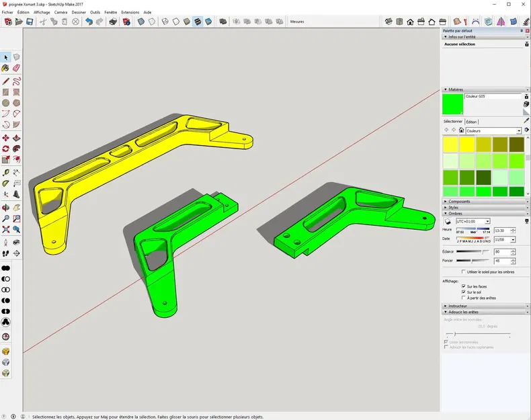Select the Pan hand tool
Viewport: 531px width, 420px height.
click(16, 208)
